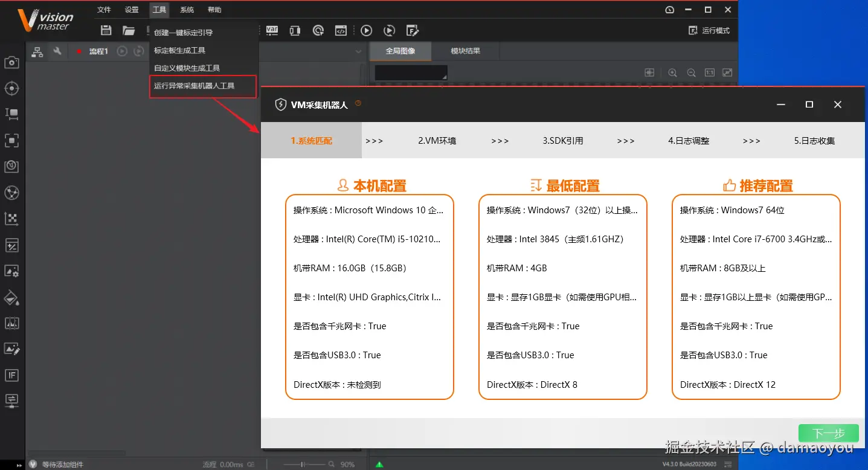The height and width of the screenshot is (470, 868).
Task: Click the open folder icon in toolbar
Action: tap(129, 30)
